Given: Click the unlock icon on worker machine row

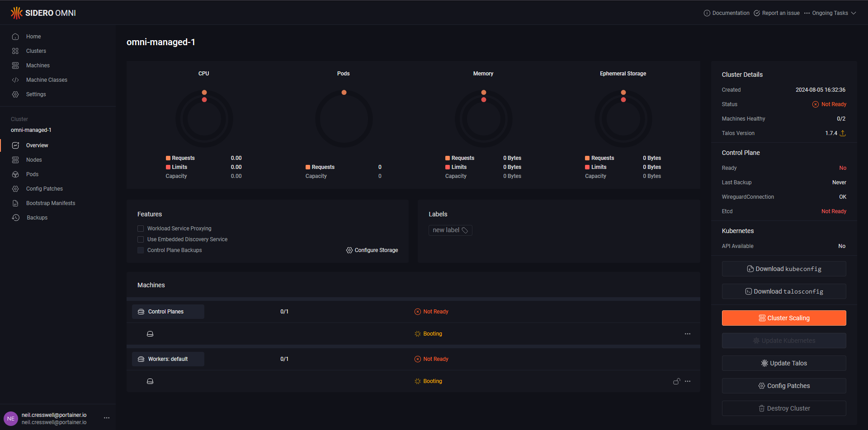Looking at the screenshot, I should point(677,381).
